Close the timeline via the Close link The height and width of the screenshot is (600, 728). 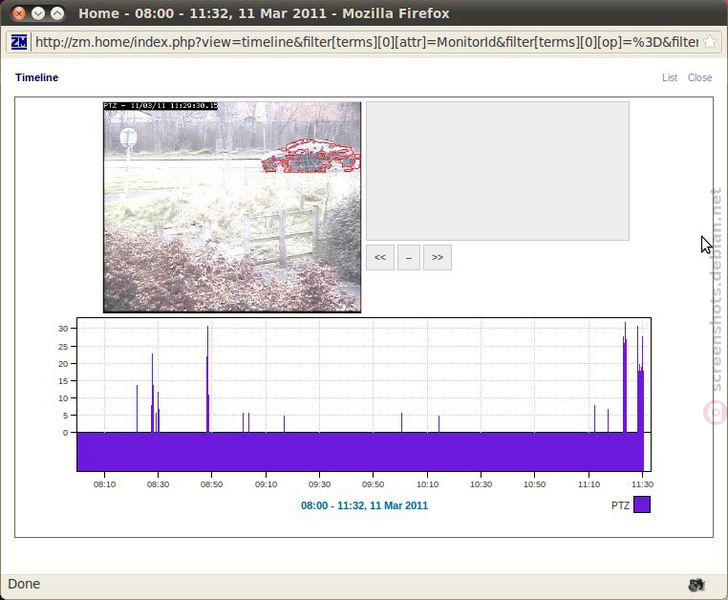[x=700, y=78]
